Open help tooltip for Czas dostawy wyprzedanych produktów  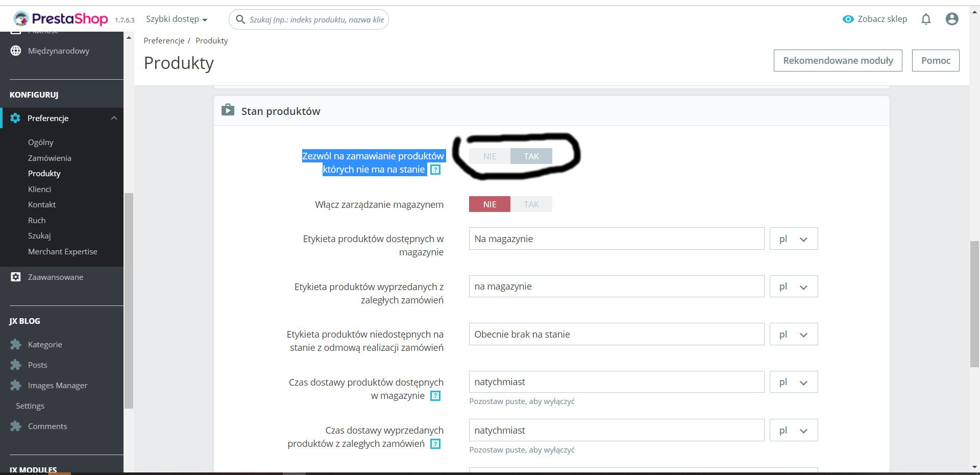coord(435,444)
